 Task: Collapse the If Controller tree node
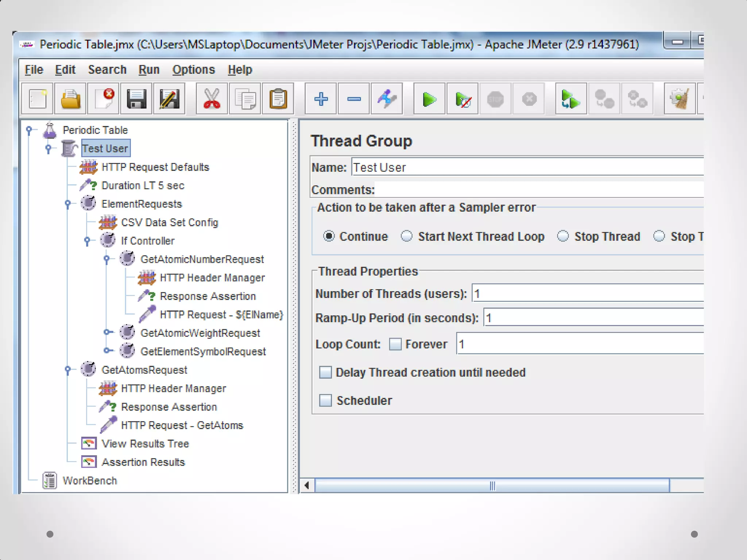87,240
